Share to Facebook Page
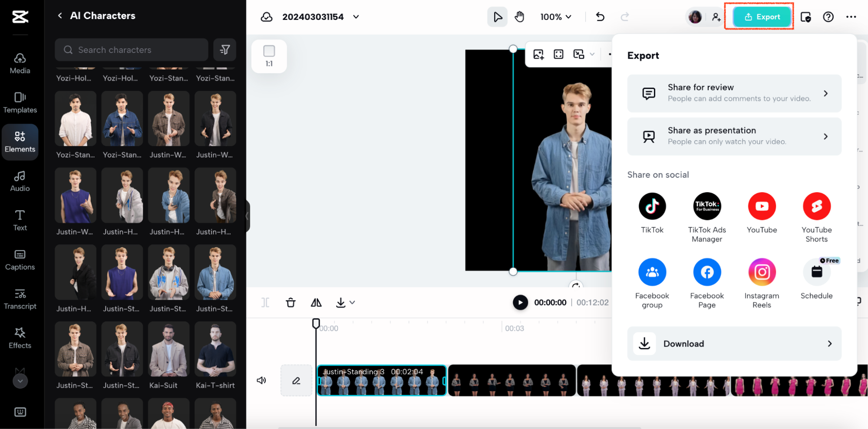868x429 pixels. click(x=707, y=284)
